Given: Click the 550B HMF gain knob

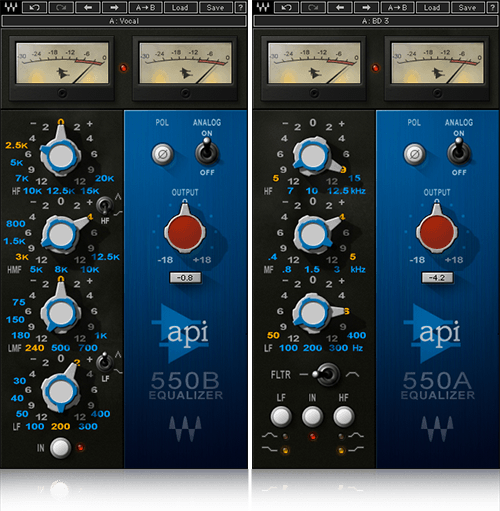Looking at the screenshot, I should click(x=61, y=234).
